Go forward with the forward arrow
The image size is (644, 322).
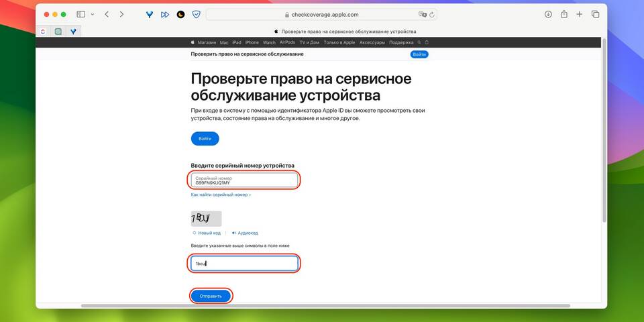(x=121, y=14)
